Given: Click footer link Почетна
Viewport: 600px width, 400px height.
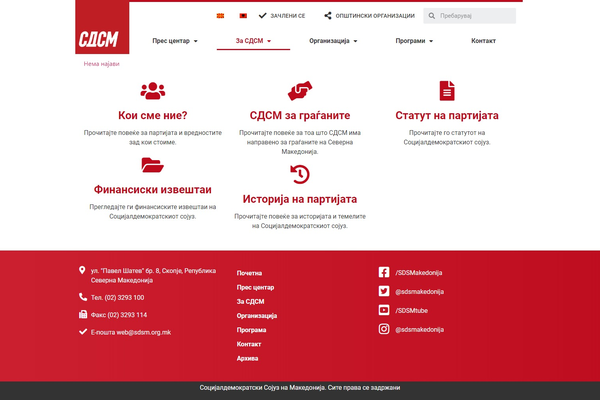Looking at the screenshot, I should pyautogui.click(x=249, y=273).
